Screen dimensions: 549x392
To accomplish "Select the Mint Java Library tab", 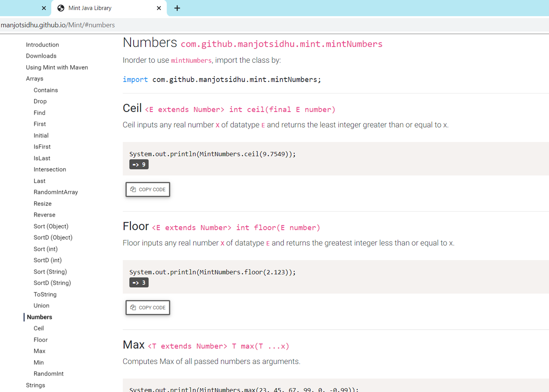I will [x=109, y=8].
